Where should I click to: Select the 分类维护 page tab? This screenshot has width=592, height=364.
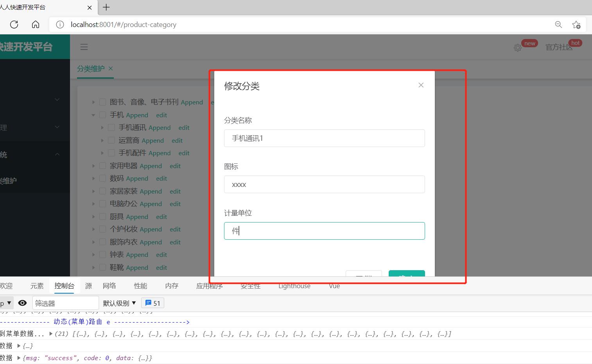click(91, 68)
